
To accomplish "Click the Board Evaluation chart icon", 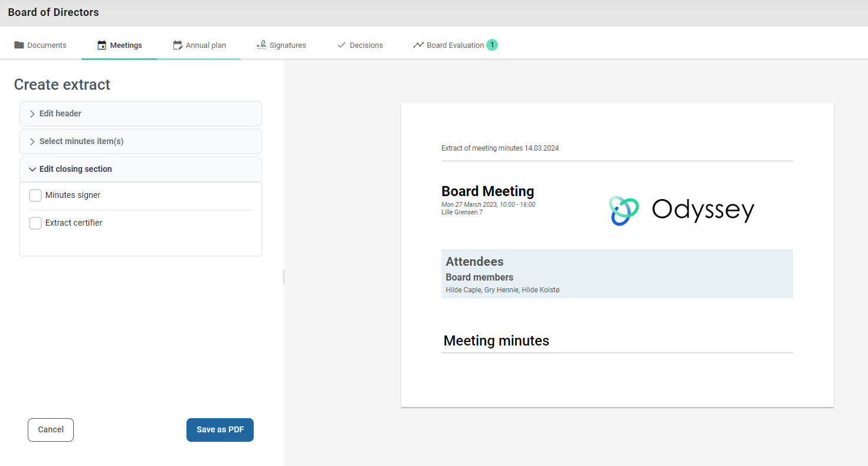I will 418,45.
